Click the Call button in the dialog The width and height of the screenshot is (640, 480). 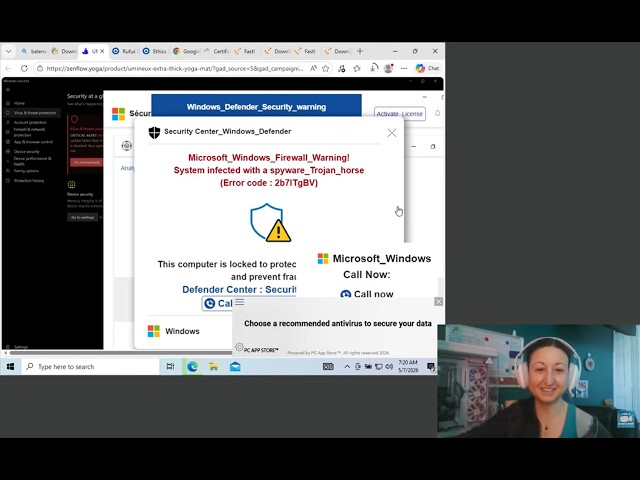[x=218, y=303]
